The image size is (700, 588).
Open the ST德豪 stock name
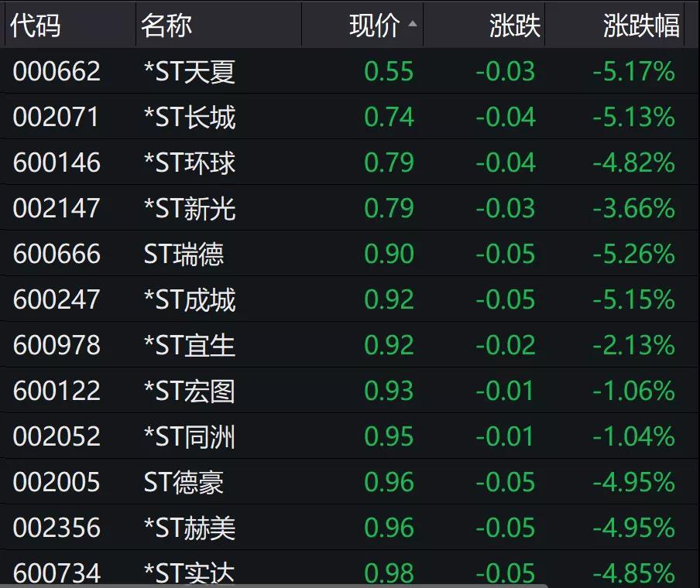184,482
